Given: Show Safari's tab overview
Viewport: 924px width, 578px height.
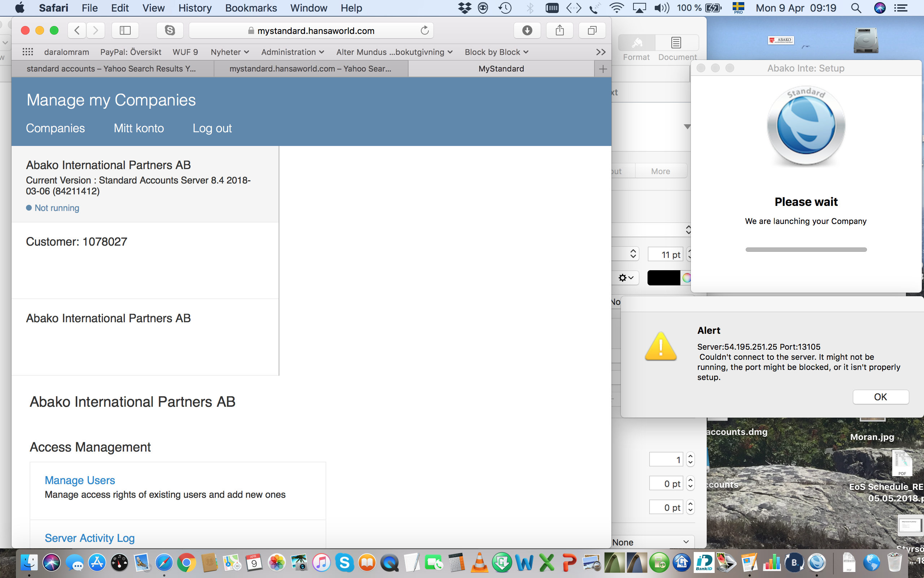Looking at the screenshot, I should pos(592,31).
